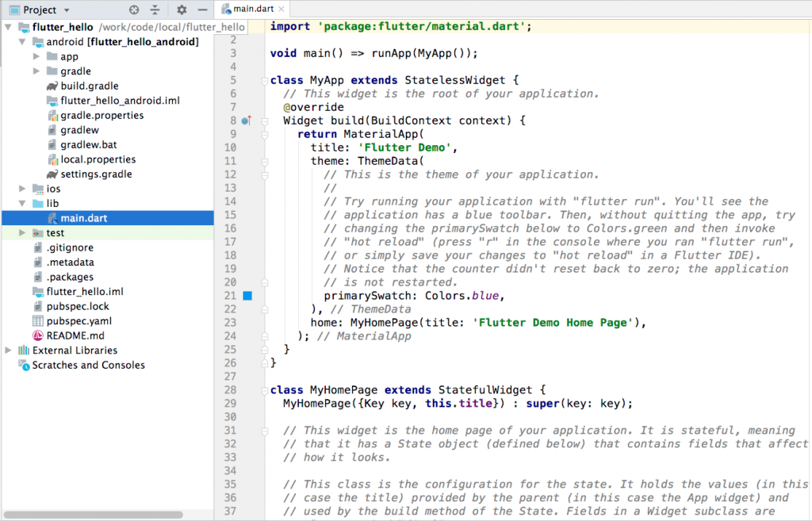This screenshot has height=521, width=812.
Task: Click Colors.blue in primarySwatch line
Action: coord(462,296)
